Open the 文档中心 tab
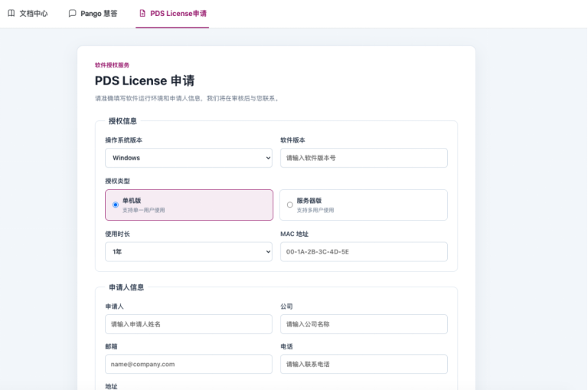The width and height of the screenshot is (588, 390). [28, 14]
